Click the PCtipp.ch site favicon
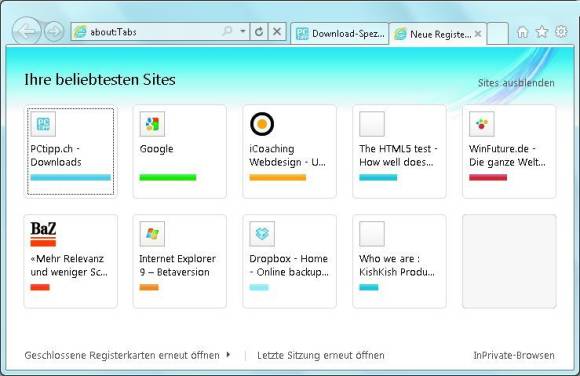 pos(43,124)
